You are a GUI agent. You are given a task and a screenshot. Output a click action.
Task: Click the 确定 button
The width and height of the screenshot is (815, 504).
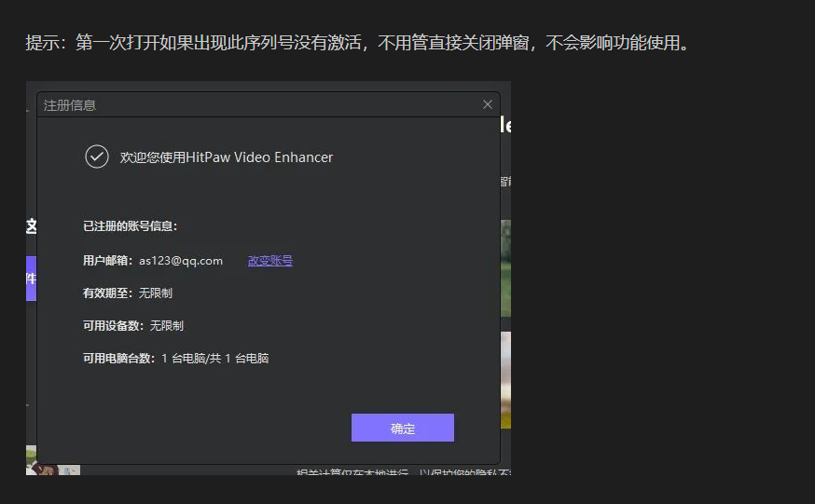402,428
